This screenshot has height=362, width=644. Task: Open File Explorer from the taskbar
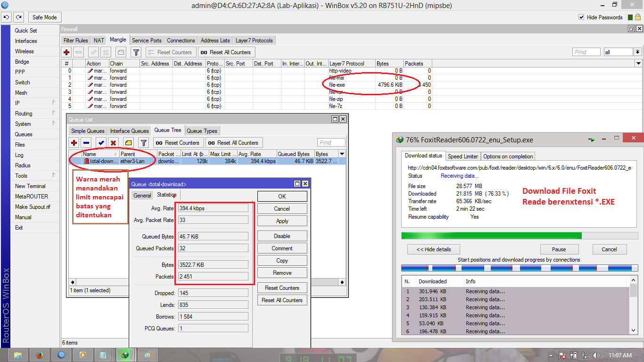click(17, 355)
